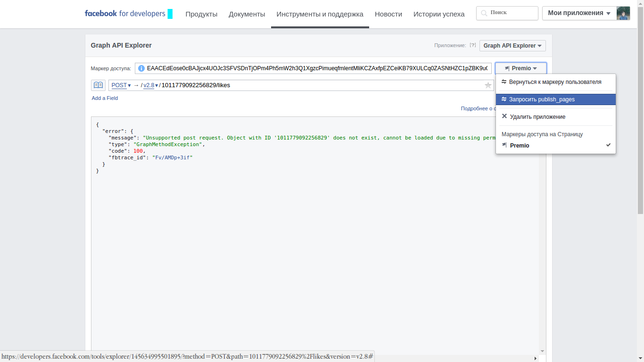Toggle the Premio token dropdown button
644x362 pixels.
(520, 68)
